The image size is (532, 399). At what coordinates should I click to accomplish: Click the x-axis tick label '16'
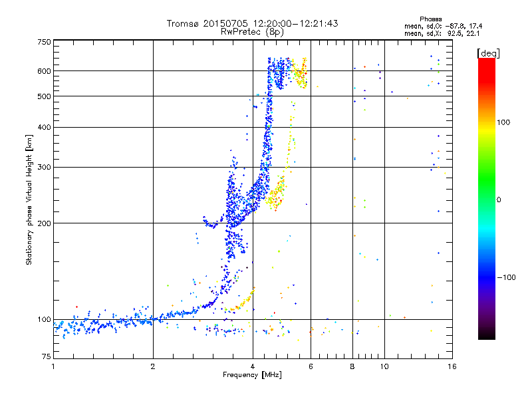(x=452, y=366)
